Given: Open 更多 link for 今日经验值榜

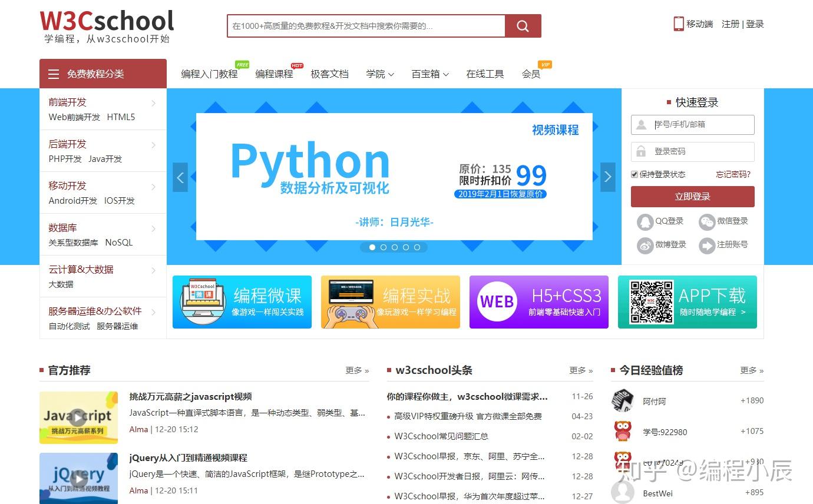Looking at the screenshot, I should (752, 370).
